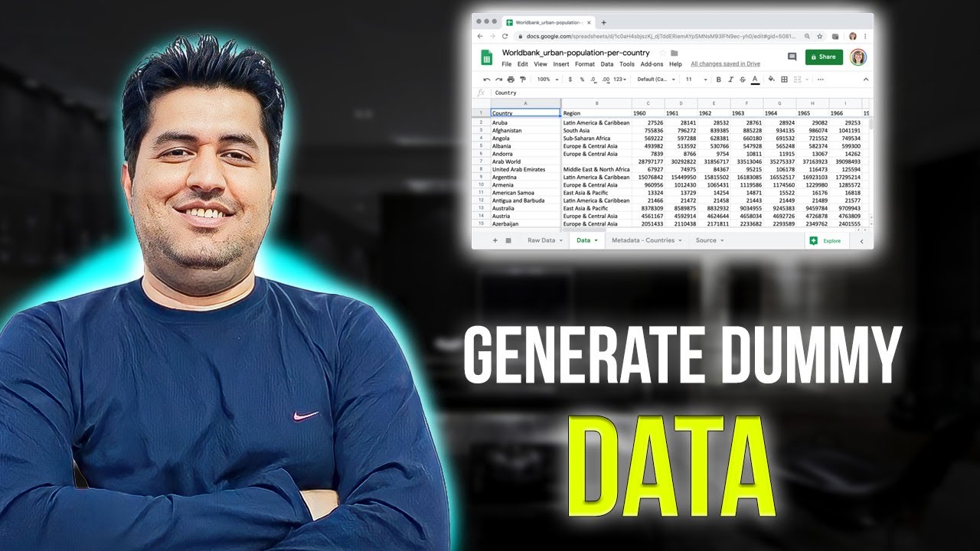The height and width of the screenshot is (551, 980).
Task: Open the Data menu
Action: (607, 64)
